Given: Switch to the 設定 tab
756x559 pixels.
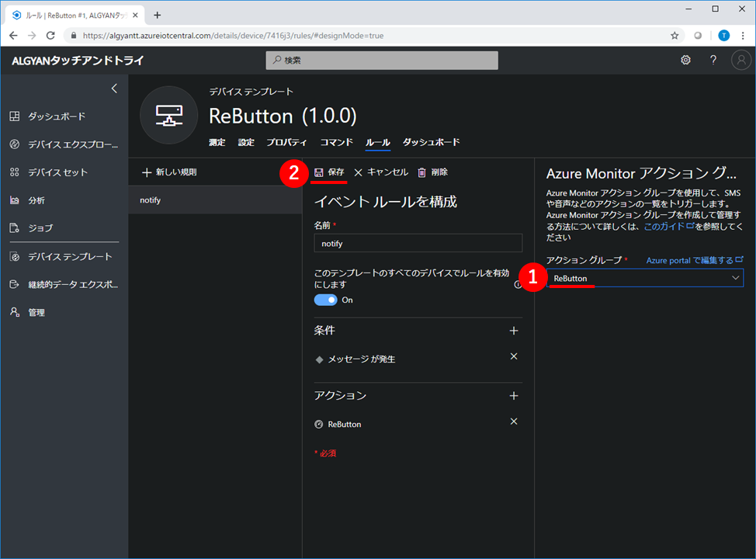Looking at the screenshot, I should (246, 142).
